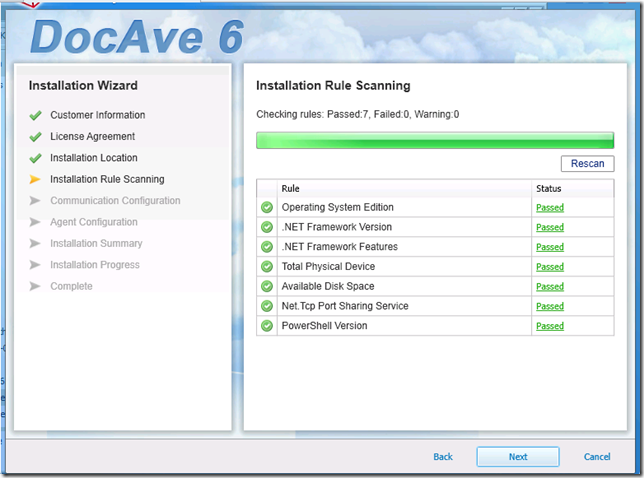
Task: Click the green check icon beside Customer Information
Action: [36, 115]
